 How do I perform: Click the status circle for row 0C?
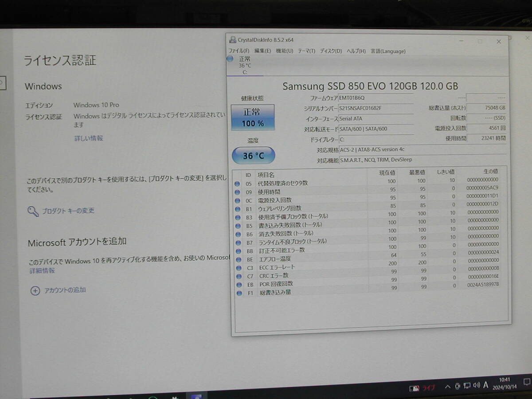[x=237, y=200]
